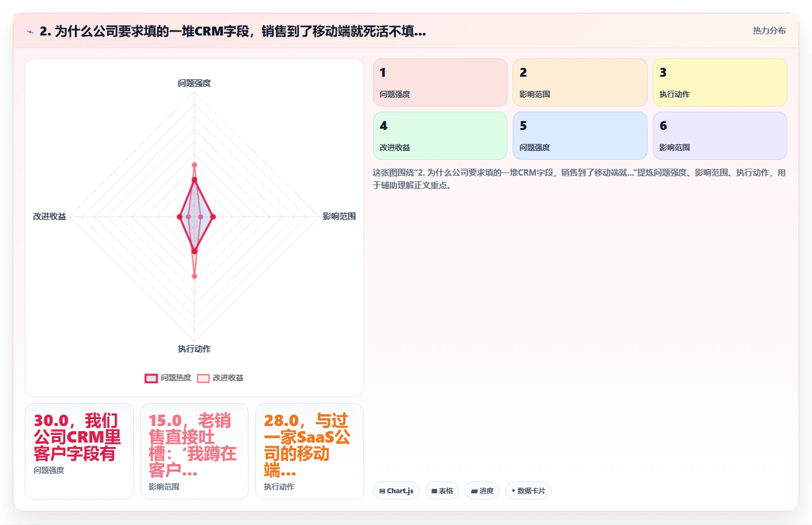Toggle the 问题热度 legend swatch
812x525 pixels.
pyautogui.click(x=151, y=378)
